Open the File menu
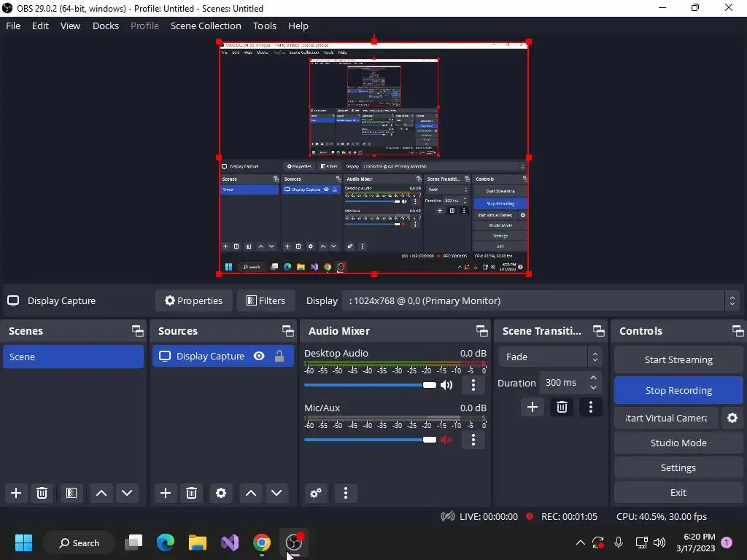 point(13,26)
